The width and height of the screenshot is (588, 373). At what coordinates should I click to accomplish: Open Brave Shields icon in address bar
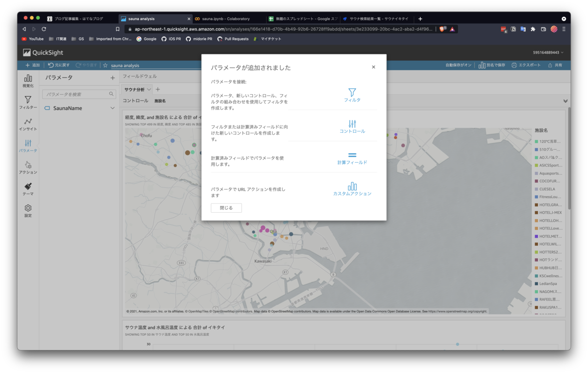(442, 29)
